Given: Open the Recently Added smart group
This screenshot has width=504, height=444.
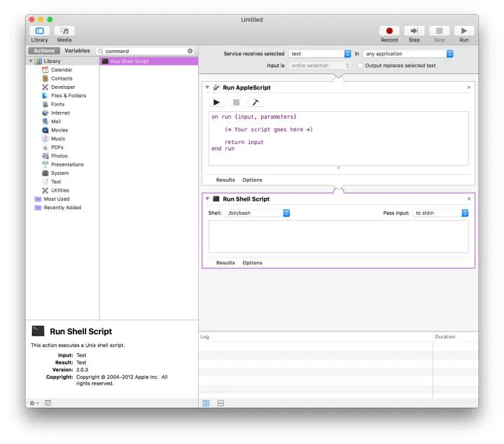Looking at the screenshot, I should tap(62, 208).
